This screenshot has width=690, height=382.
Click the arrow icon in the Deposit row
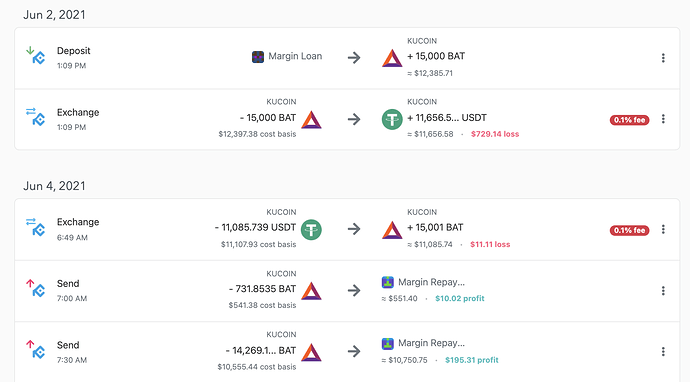click(354, 58)
